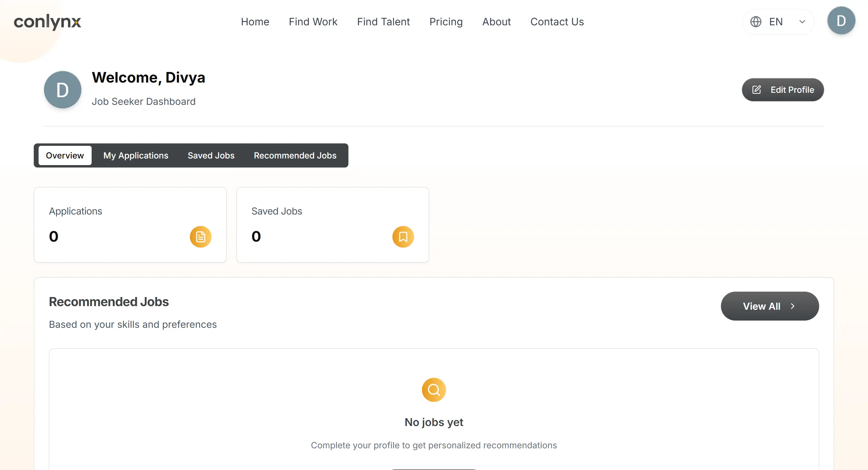Click the Applications document icon

200,237
